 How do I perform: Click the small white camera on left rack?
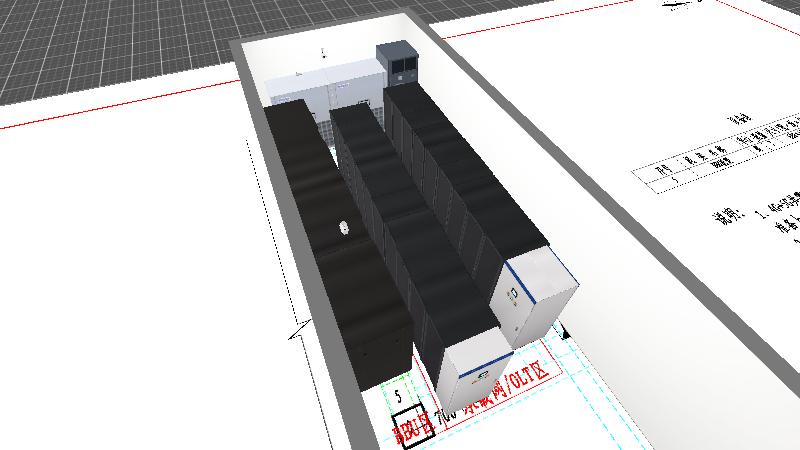[343, 228]
